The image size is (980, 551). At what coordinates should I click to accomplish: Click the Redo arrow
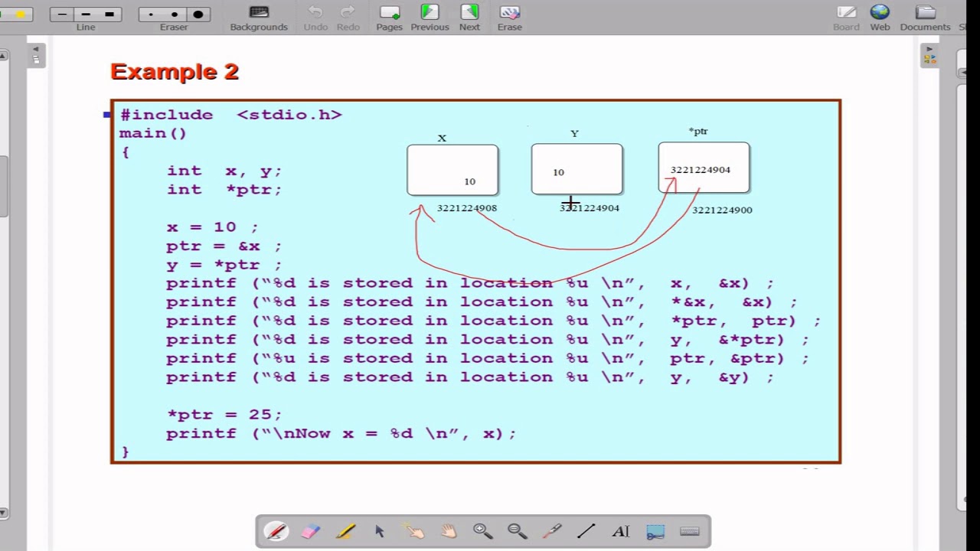[348, 18]
